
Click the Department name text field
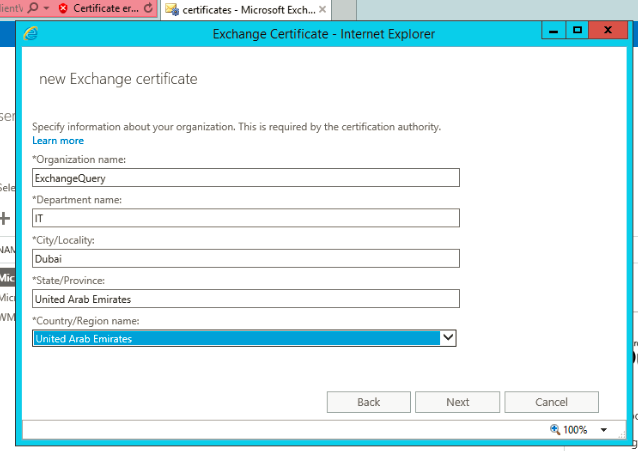click(245, 218)
